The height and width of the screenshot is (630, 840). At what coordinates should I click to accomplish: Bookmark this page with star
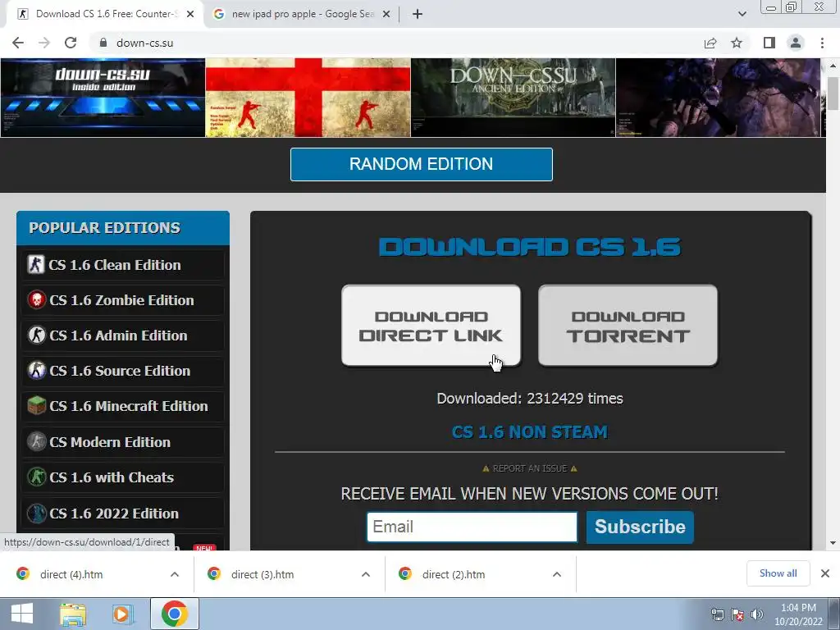(737, 43)
